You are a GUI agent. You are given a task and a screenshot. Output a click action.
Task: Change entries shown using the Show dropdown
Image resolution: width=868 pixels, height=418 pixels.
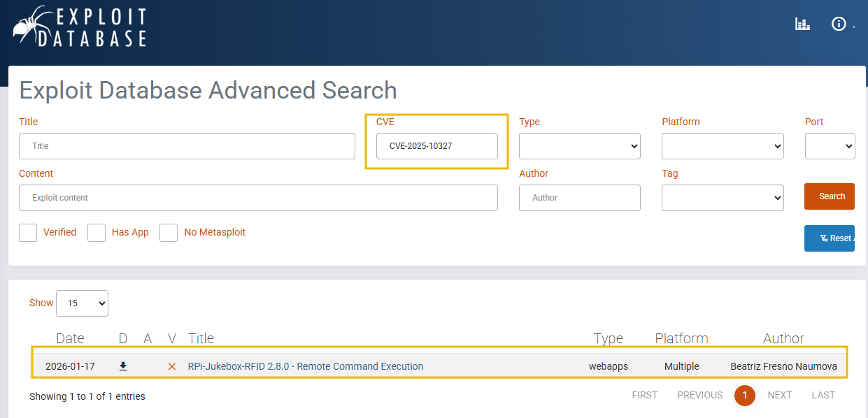82,303
